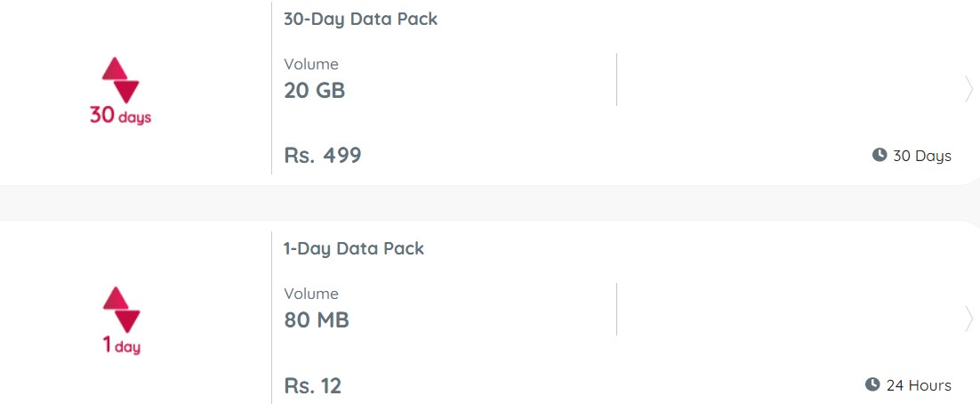980x404 pixels.
Task: Open the 30-Day Data Pack title
Action: [361, 19]
